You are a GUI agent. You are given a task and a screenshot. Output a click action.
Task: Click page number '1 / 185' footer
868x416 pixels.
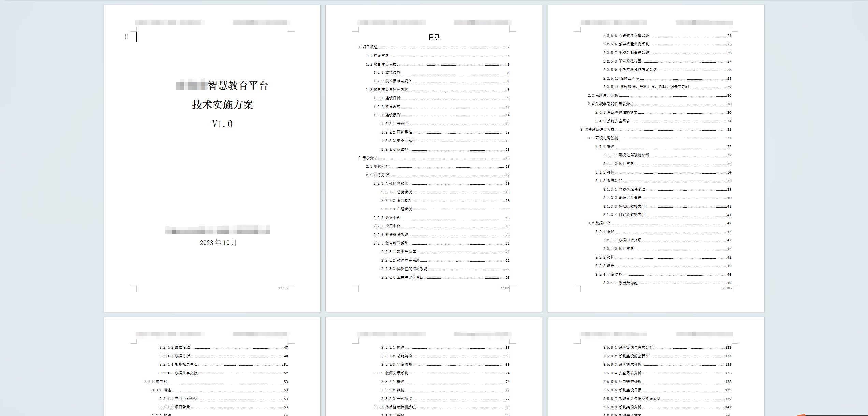(x=283, y=288)
